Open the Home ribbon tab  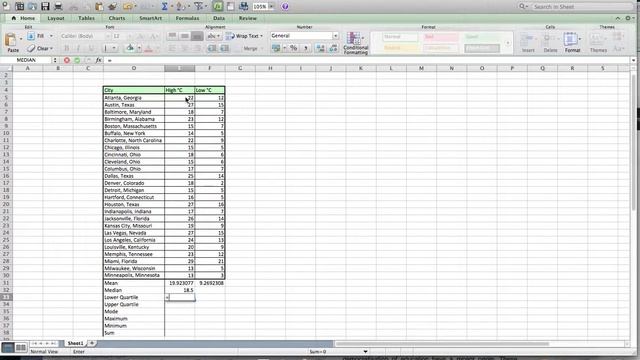pos(24,18)
